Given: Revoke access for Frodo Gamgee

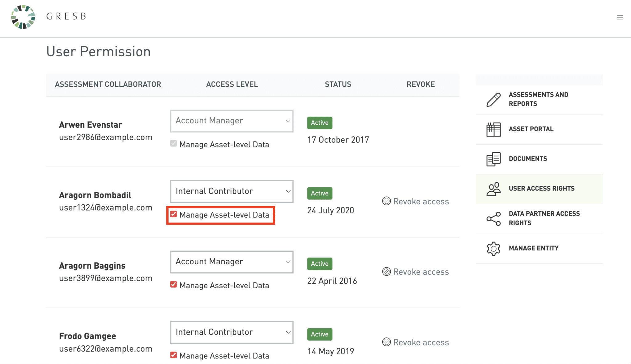Looking at the screenshot, I should (416, 342).
